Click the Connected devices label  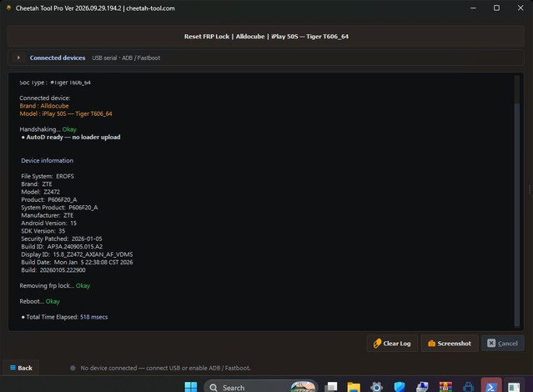pyautogui.click(x=58, y=58)
